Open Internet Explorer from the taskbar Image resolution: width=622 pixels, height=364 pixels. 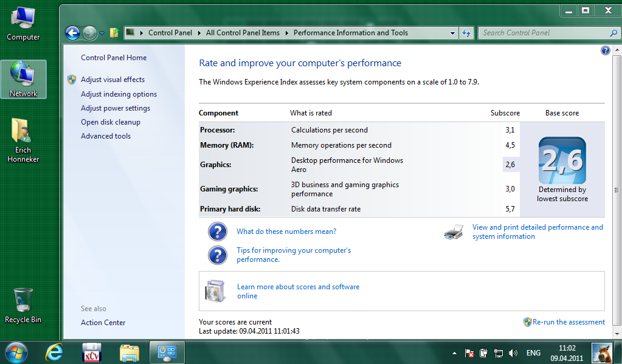click(x=54, y=352)
